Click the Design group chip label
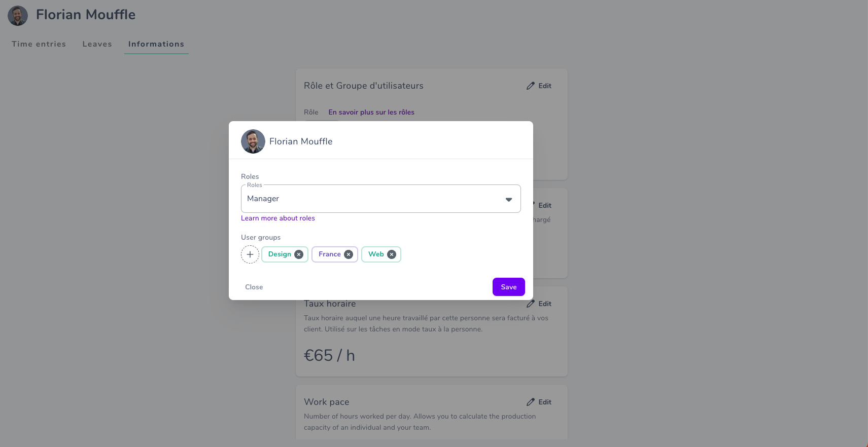 280,254
